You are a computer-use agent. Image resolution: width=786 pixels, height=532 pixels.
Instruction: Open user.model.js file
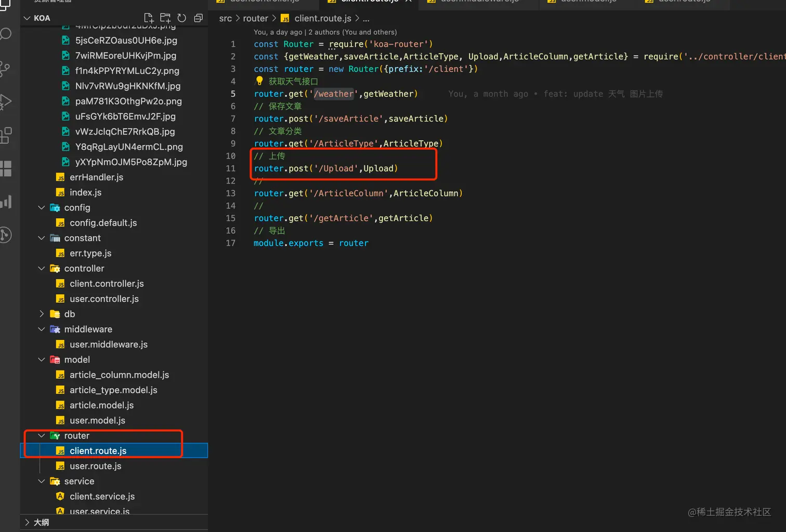click(x=98, y=420)
